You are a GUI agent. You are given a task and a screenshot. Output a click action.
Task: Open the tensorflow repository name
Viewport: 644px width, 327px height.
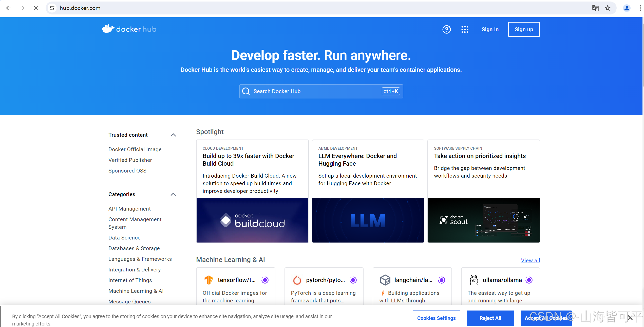pyautogui.click(x=237, y=280)
